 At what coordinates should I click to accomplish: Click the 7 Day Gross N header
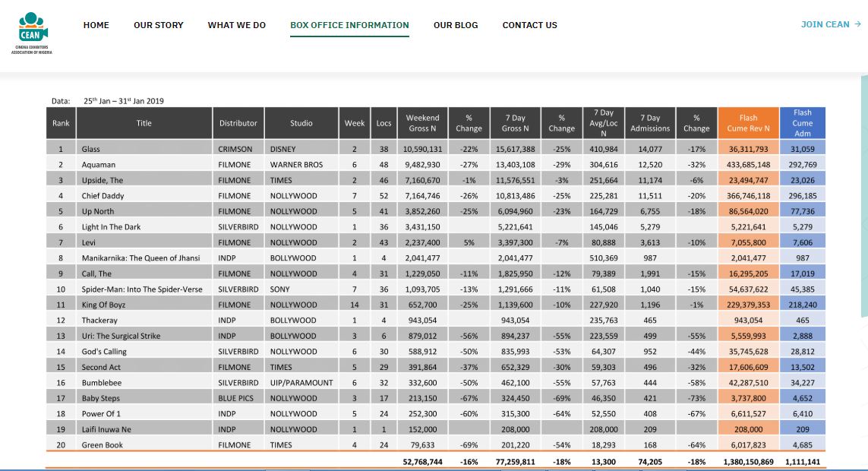click(515, 123)
